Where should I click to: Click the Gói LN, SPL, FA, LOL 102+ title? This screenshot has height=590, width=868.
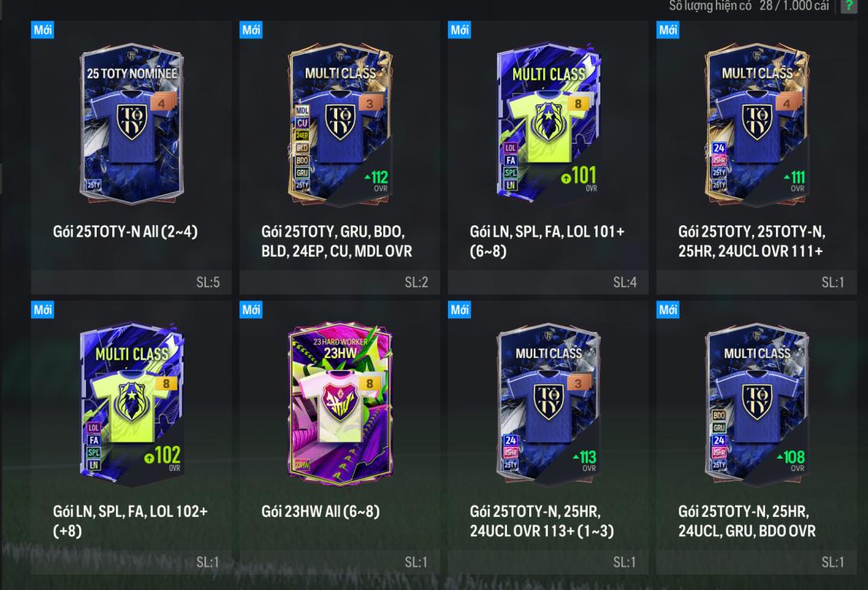130,521
